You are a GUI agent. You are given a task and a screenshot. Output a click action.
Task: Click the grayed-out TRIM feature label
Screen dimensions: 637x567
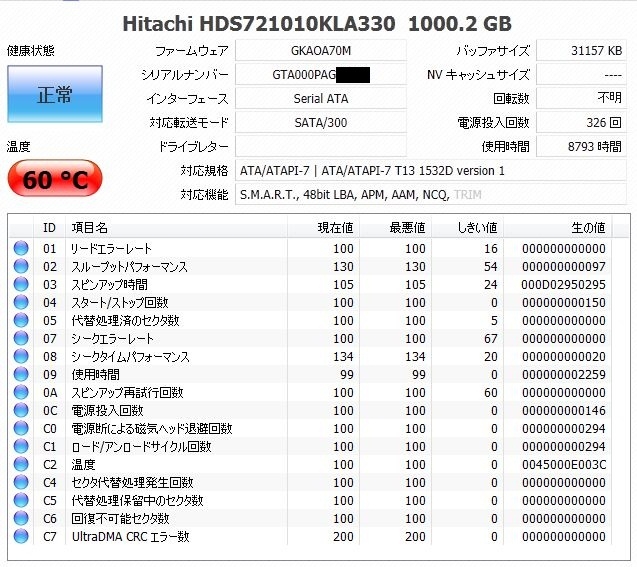(468, 195)
